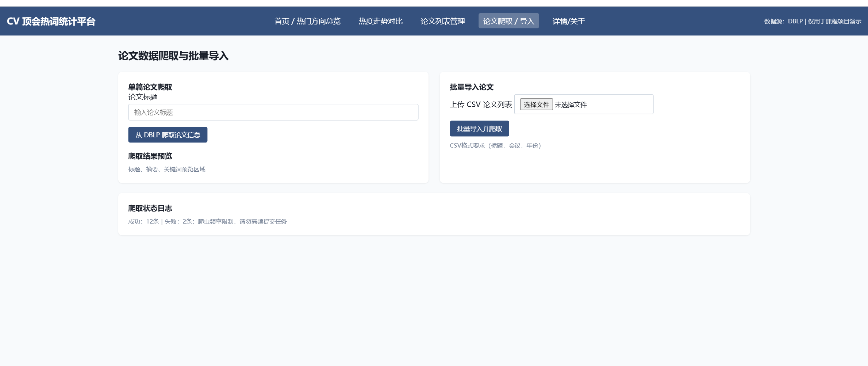868x366 pixels.
Task: Click 从 DBLP 爬取论文信息 button
Action: click(168, 135)
